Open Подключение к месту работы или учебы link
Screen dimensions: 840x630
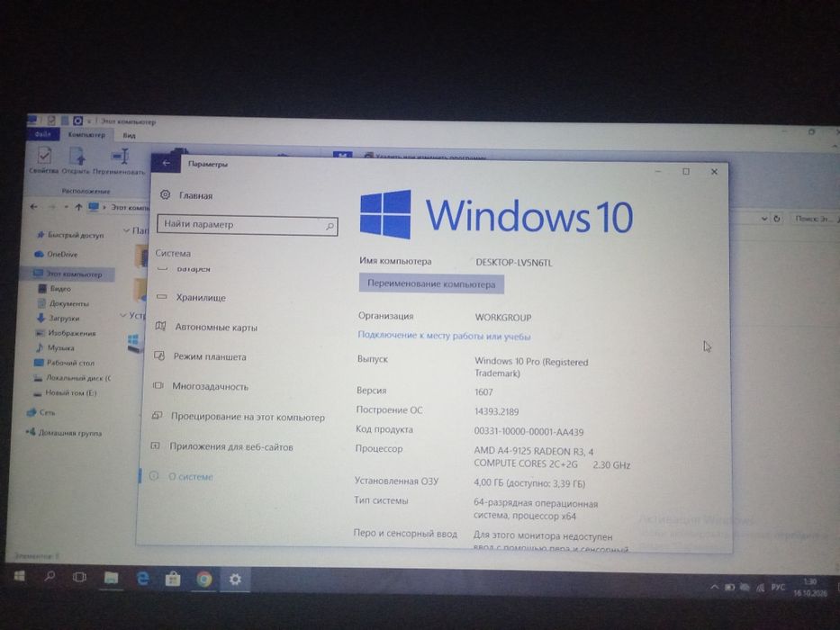pyautogui.click(x=444, y=336)
